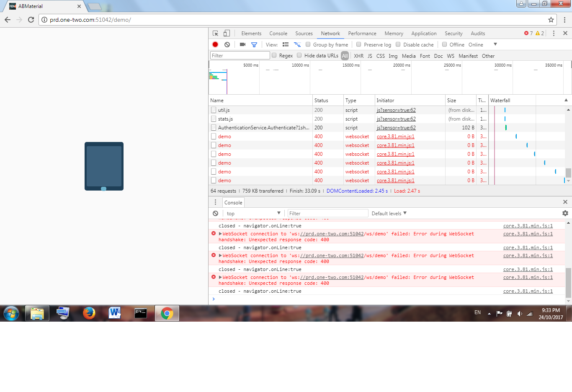Click the console vertical scrollbar thumb
572x392 pixels.
(x=568, y=282)
